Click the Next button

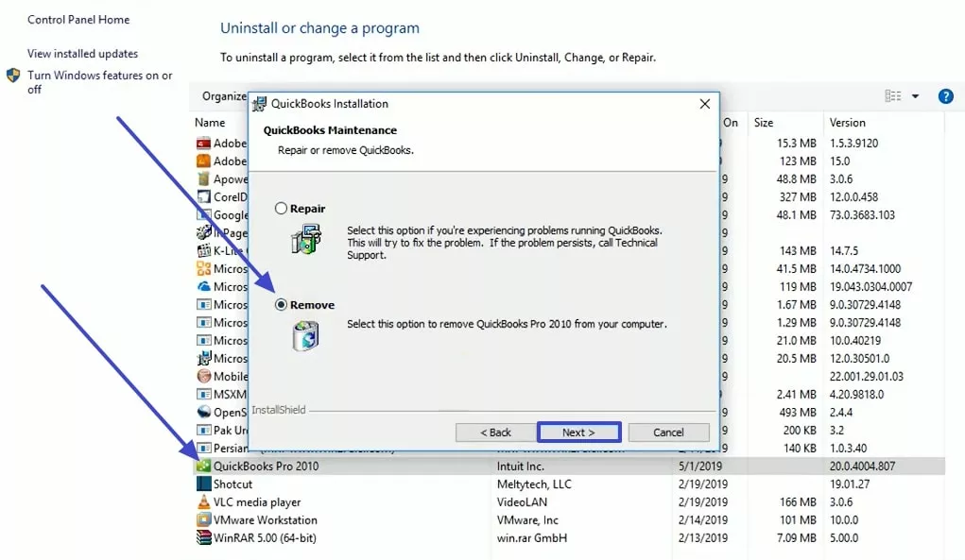(x=578, y=432)
